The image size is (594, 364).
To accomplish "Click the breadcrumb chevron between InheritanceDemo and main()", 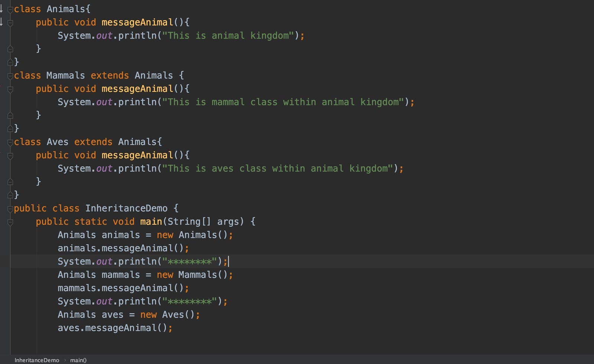I will (65, 360).
